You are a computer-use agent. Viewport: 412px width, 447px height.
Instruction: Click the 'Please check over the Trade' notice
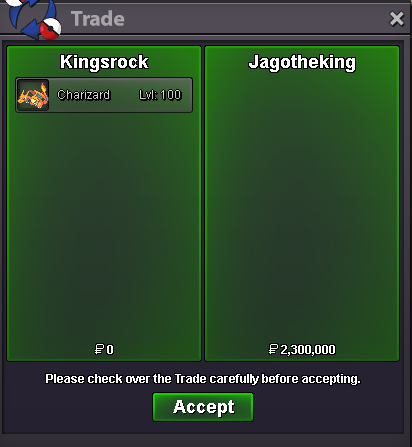pos(203,379)
